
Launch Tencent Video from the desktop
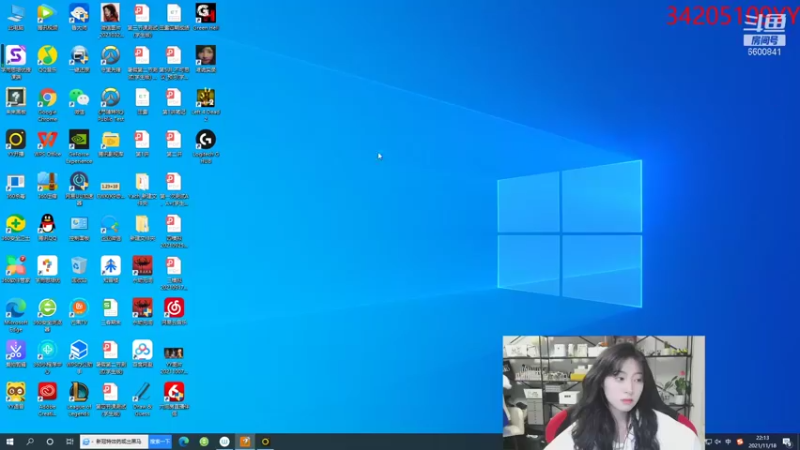pos(47,17)
